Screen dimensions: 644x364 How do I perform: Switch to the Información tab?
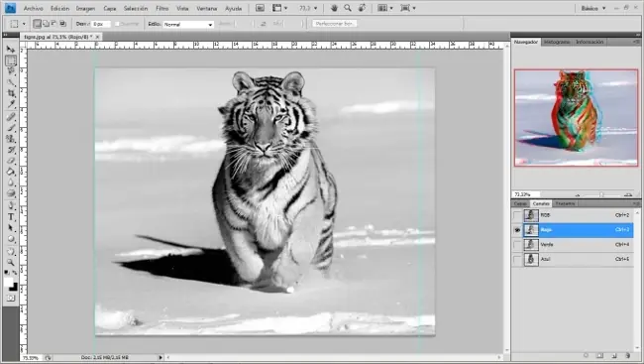point(590,42)
